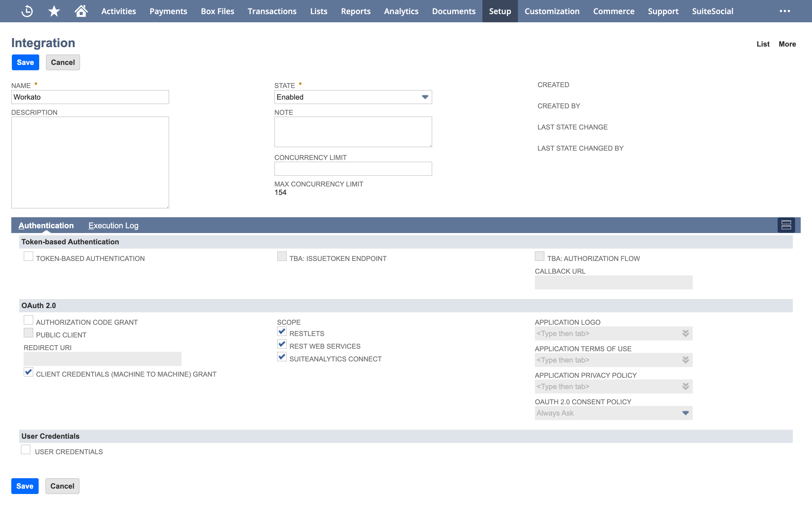Image resolution: width=812 pixels, height=516 pixels.
Task: Open the ellipsis overflow menu
Action: coord(785,11)
